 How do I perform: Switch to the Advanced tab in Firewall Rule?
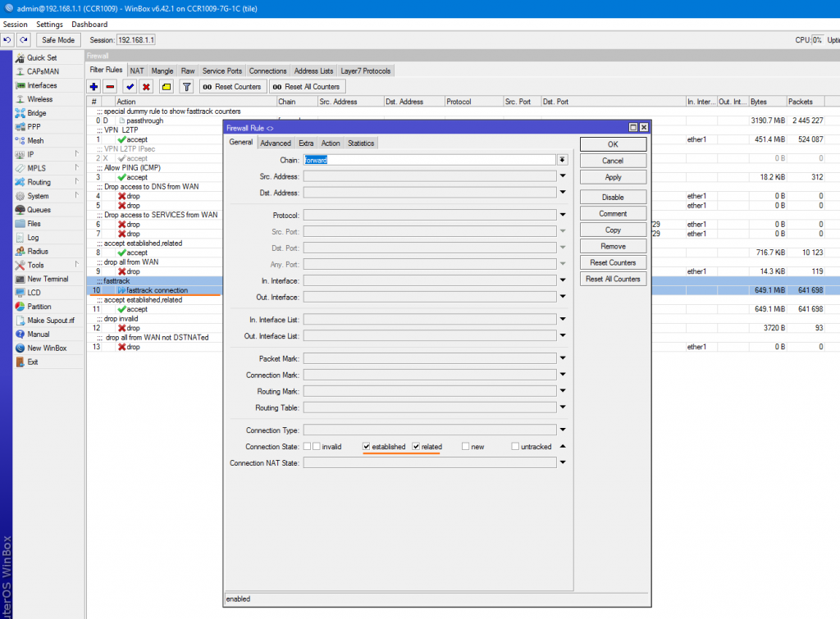tap(276, 142)
